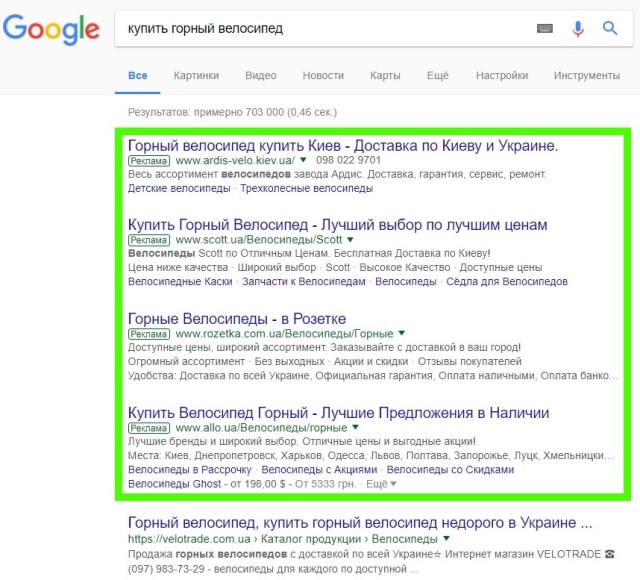Open the velotrade.com.ua organic result title

pos(360,522)
